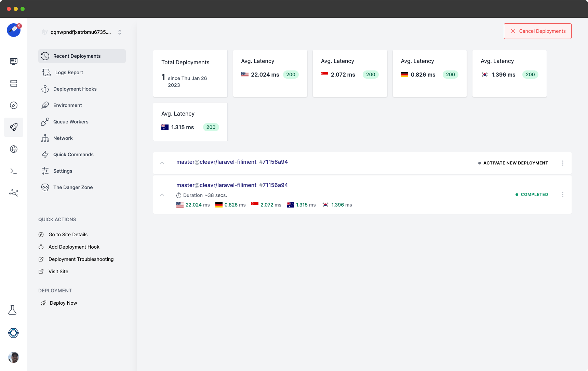Open the terminal icon in the left rail
Image resolution: width=588 pixels, height=371 pixels.
click(x=13, y=171)
